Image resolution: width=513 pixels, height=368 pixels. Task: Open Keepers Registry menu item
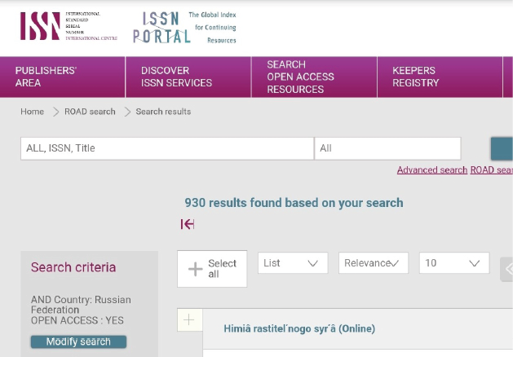pyautogui.click(x=440, y=77)
